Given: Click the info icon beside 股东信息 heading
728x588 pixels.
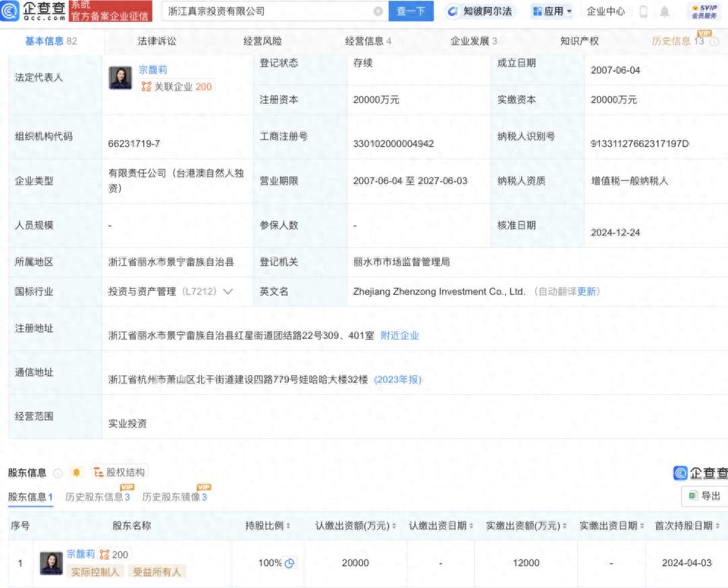Looking at the screenshot, I should (58, 473).
